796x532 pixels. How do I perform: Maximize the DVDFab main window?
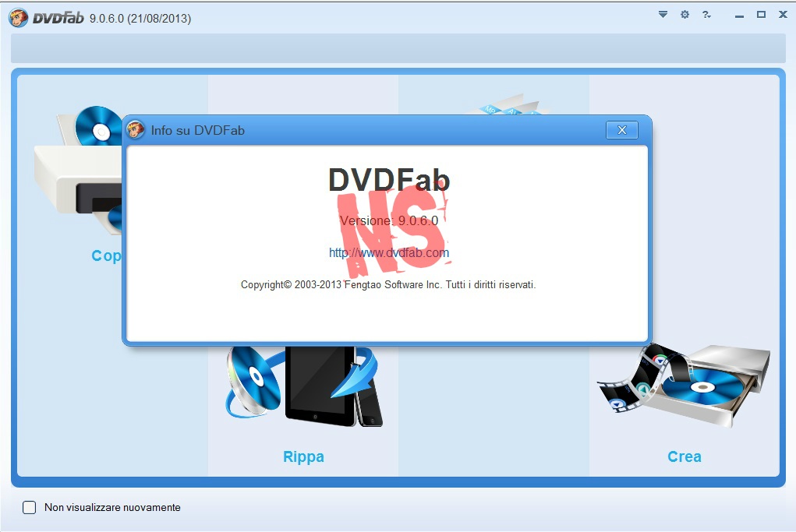761,15
